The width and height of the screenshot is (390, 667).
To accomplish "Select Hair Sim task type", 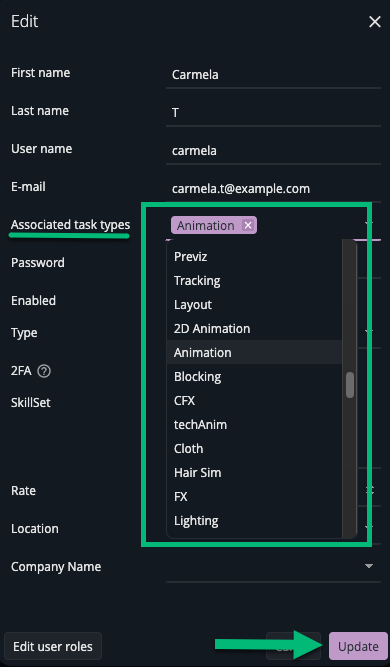I will coord(254,472).
